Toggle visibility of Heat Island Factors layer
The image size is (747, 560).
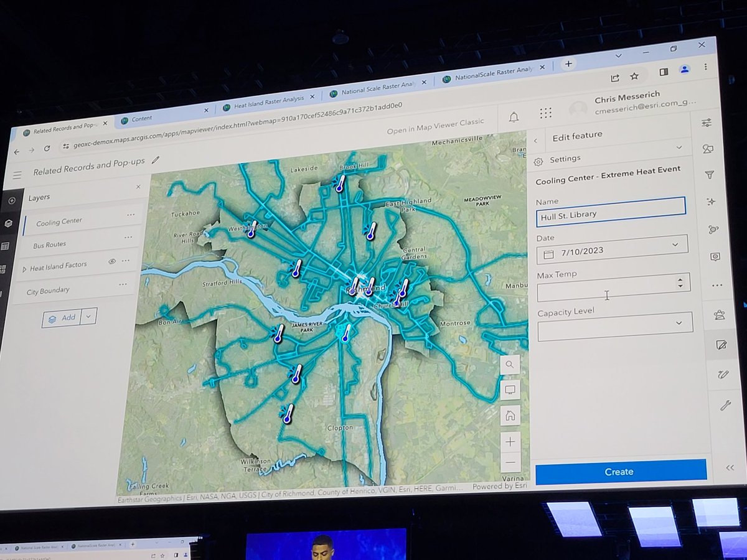[111, 263]
